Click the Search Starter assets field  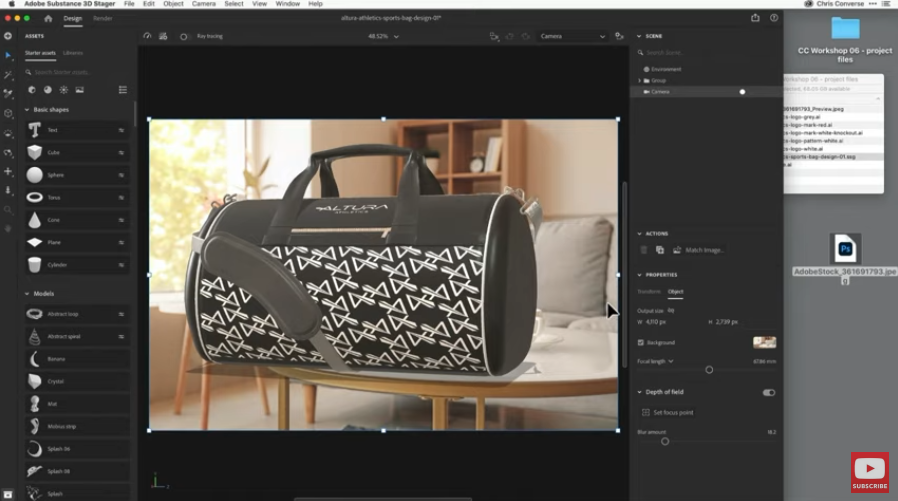pyautogui.click(x=77, y=72)
